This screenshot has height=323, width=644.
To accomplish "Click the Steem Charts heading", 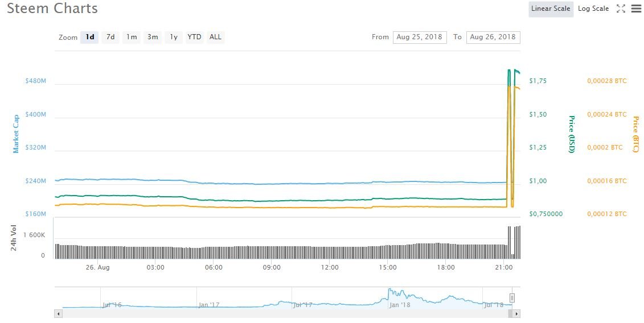I will point(52,9).
